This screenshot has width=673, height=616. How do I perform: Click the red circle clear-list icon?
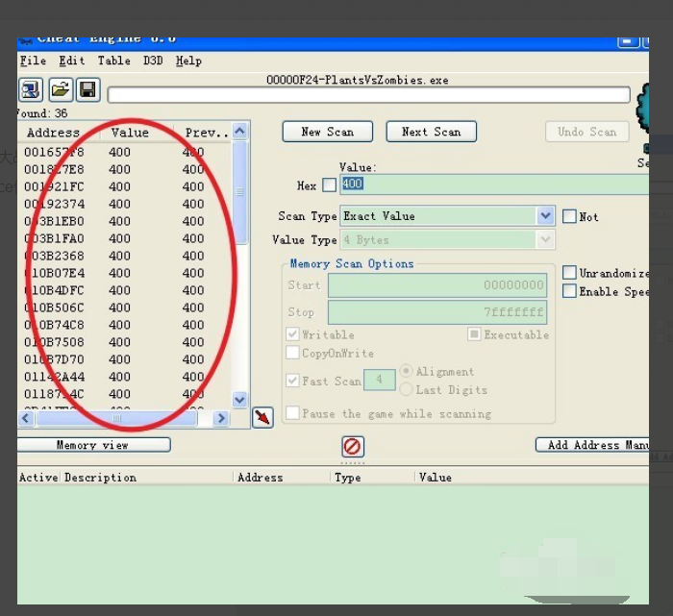(353, 447)
